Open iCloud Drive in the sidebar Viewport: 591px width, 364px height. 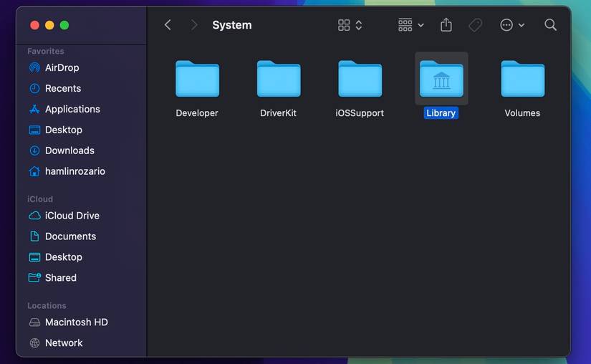pyautogui.click(x=72, y=216)
